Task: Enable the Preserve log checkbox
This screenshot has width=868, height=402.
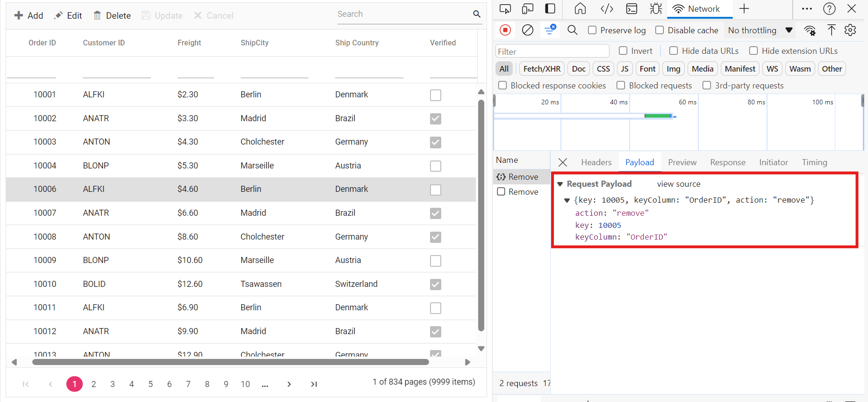Action: click(592, 30)
